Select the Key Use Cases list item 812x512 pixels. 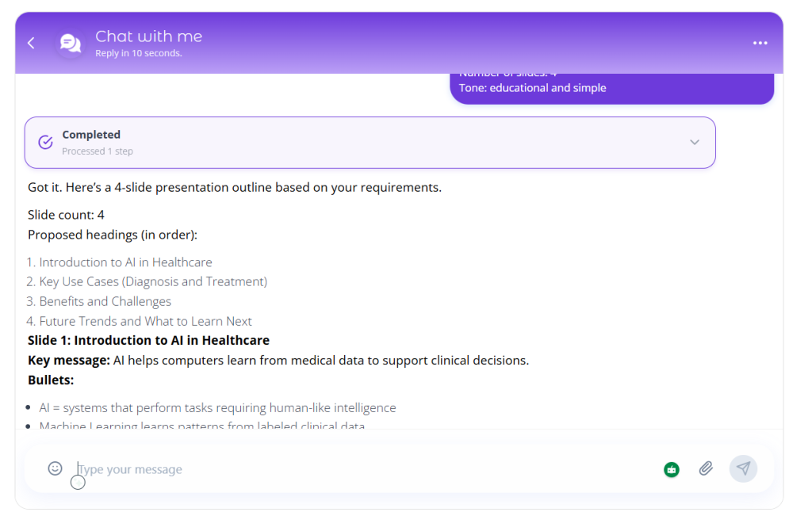(x=153, y=282)
